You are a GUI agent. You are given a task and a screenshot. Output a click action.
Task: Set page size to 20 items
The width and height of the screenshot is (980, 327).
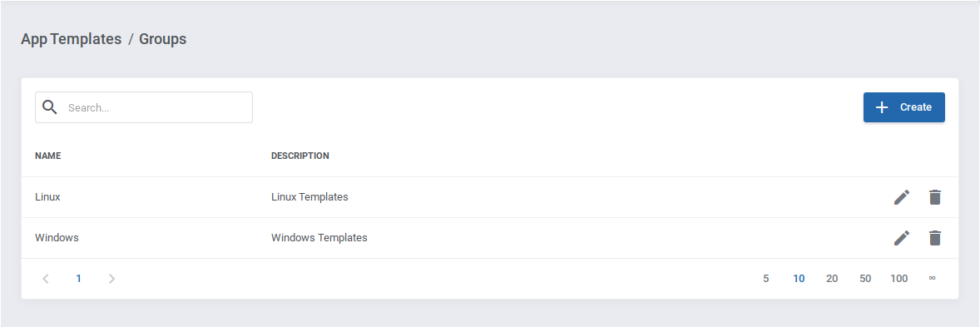(x=832, y=279)
